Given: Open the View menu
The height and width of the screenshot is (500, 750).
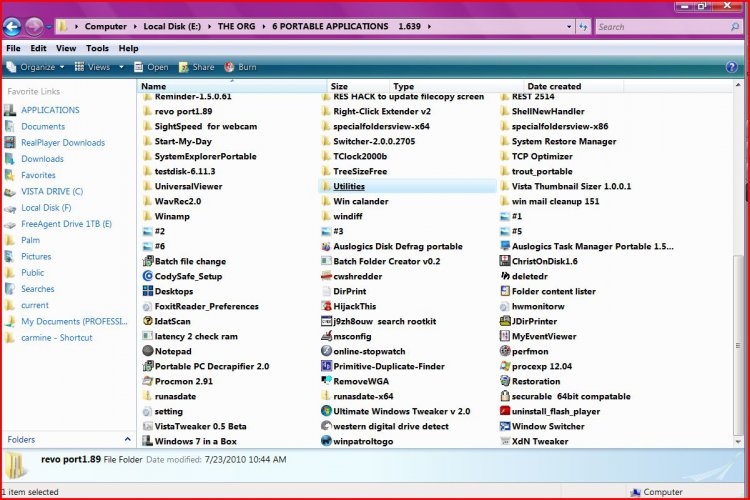Looking at the screenshot, I should [66, 48].
